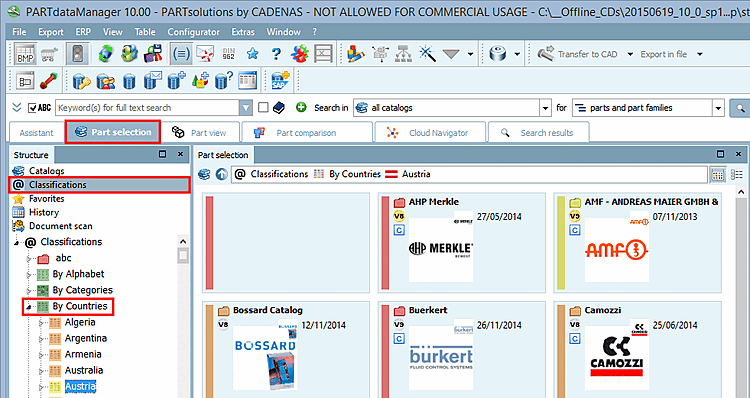Open the Buerkert catalog thumbnail
Viewport: 750px width, 398px height.
(441, 354)
